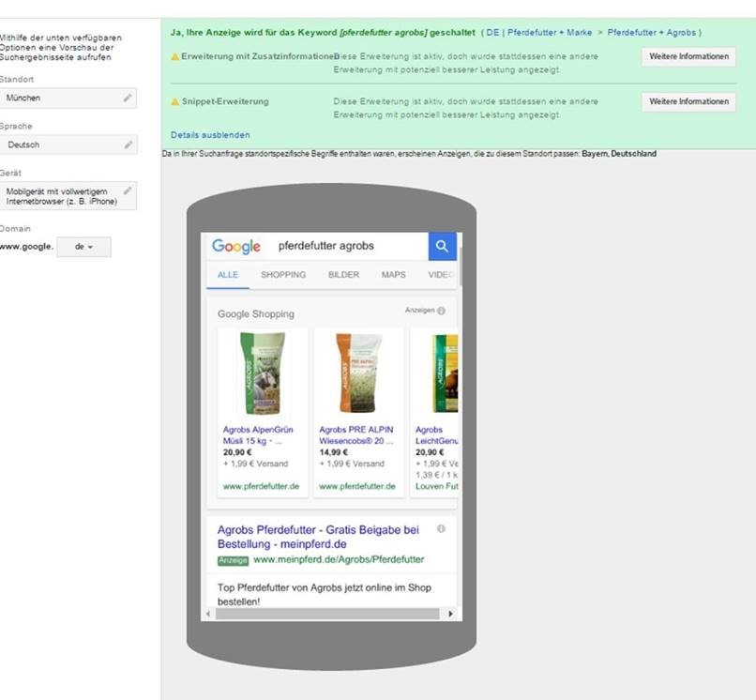Select the ALLE tab
Image resolution: width=756 pixels, height=700 pixels.
point(228,275)
